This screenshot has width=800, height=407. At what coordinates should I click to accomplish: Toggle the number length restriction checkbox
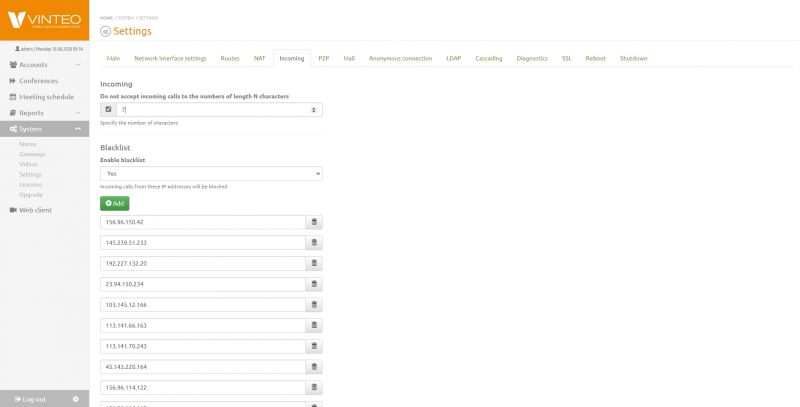108,109
